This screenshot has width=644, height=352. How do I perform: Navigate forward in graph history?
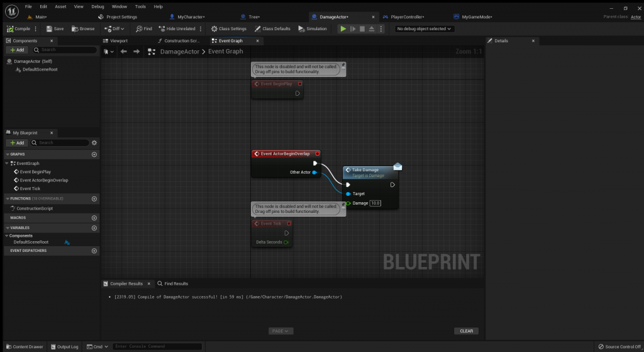(136, 52)
